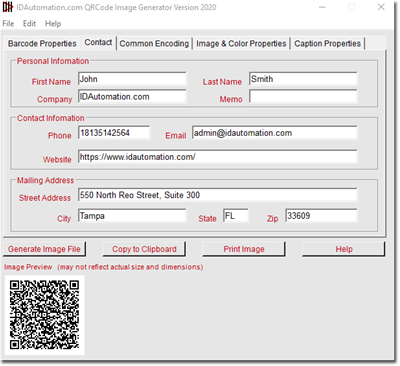Switch to the Common Encoding tab
The height and width of the screenshot is (366, 400).
[154, 44]
